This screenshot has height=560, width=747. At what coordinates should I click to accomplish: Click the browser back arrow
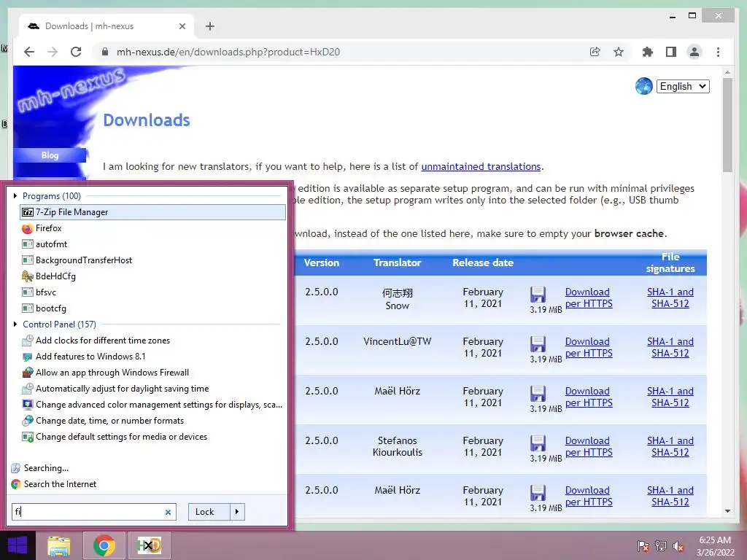pyautogui.click(x=29, y=52)
